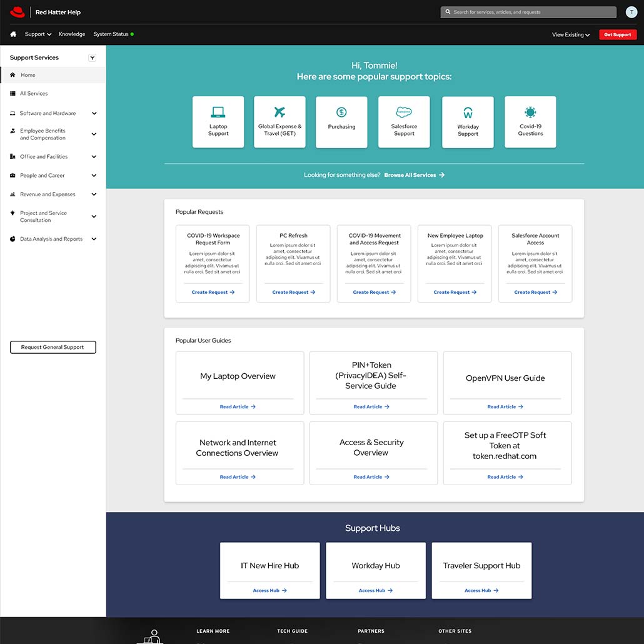The image size is (644, 644).
Task: Click Request General Support button
Action: [x=53, y=347]
